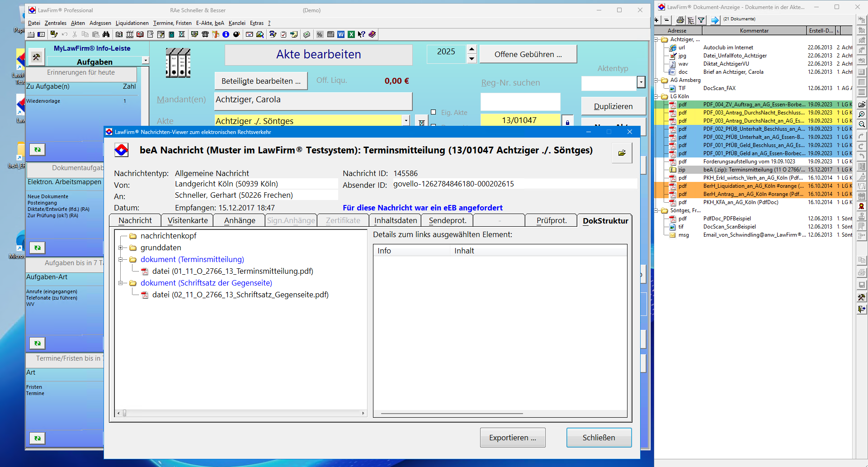
Task: Click the open-folder icon in message viewer header
Action: (x=622, y=153)
